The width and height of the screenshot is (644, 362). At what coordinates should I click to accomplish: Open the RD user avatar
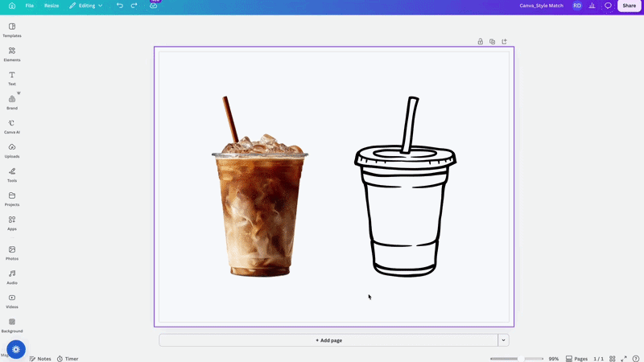click(577, 6)
